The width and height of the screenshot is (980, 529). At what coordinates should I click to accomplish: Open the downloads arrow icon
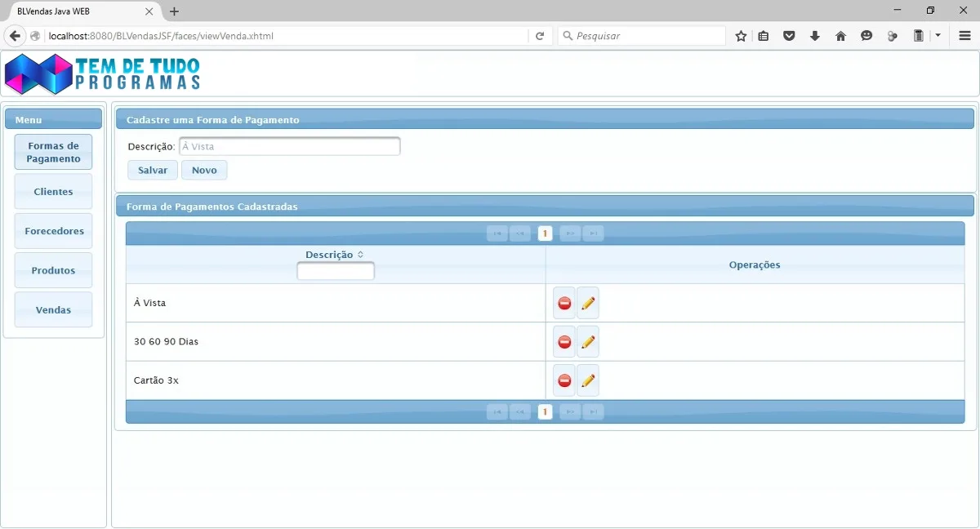[815, 36]
